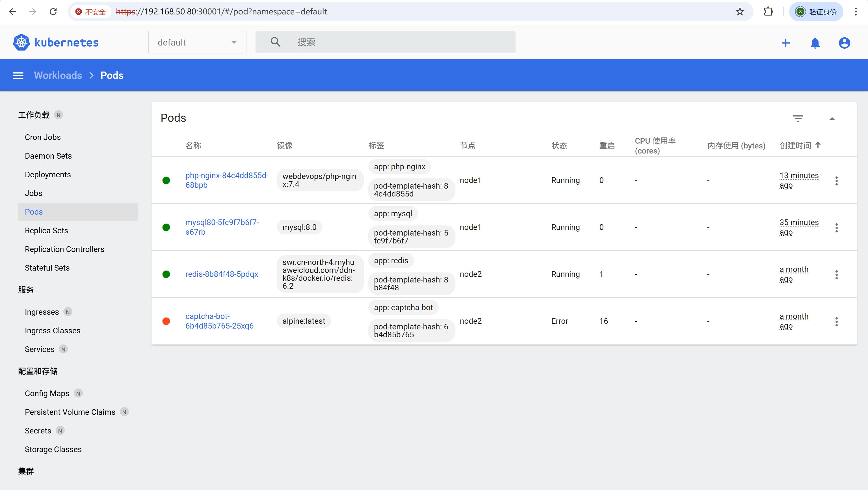Open the notifications bell icon
Screen dimensions: 868x490
(x=815, y=43)
